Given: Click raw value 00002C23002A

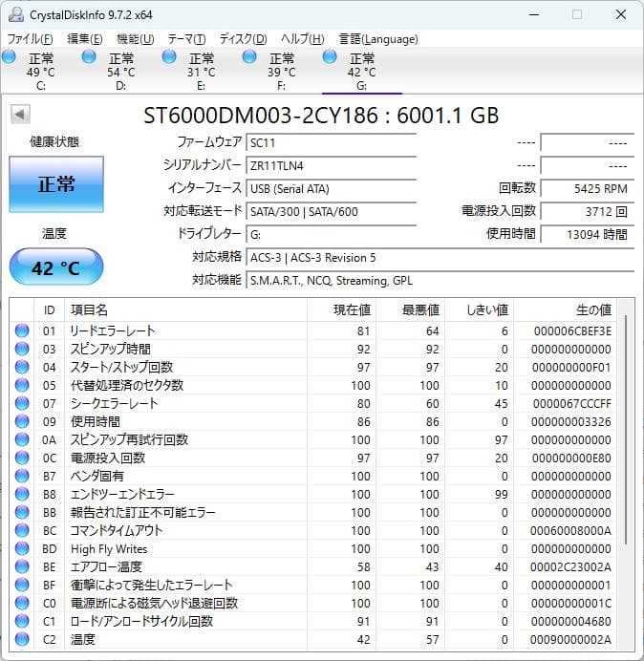Looking at the screenshot, I should pyautogui.click(x=570, y=566).
